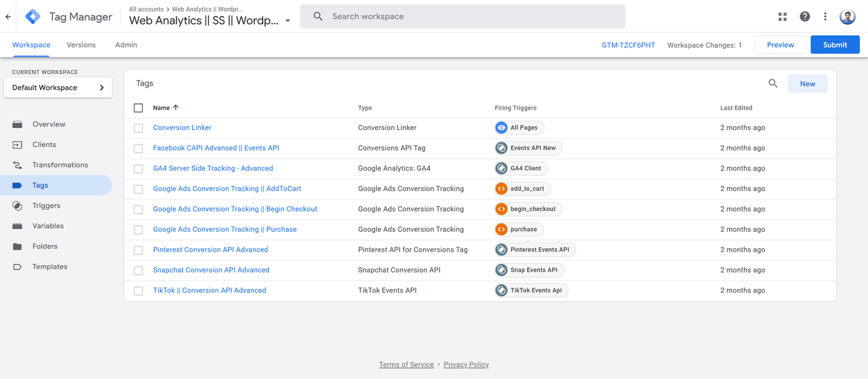This screenshot has width=868, height=379.
Task: Open the Conversion Linker tag link
Action: click(x=182, y=127)
